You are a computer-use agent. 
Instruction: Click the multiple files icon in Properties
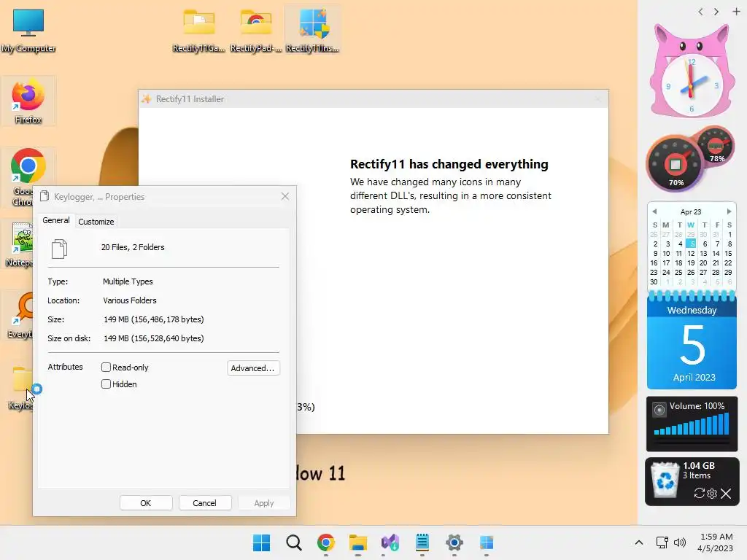59,249
